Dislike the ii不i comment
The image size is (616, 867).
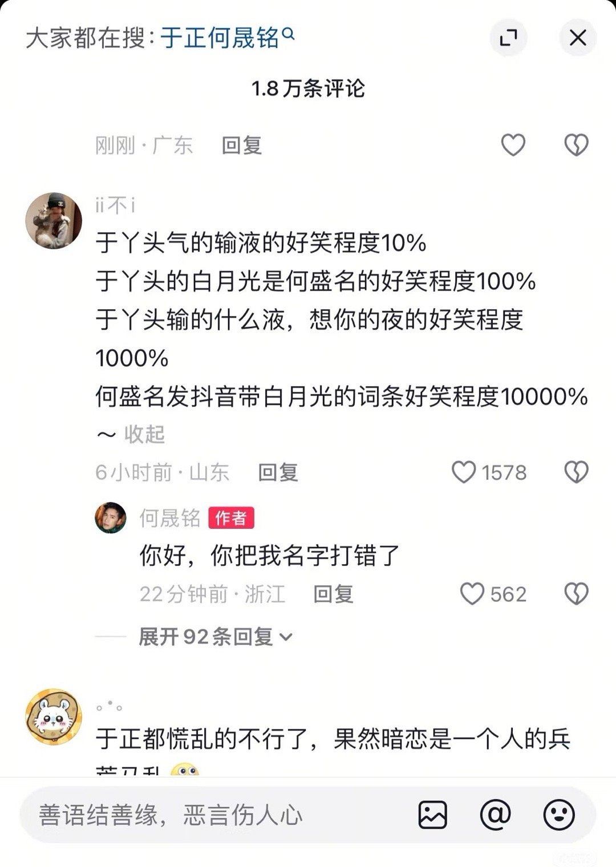click(576, 472)
